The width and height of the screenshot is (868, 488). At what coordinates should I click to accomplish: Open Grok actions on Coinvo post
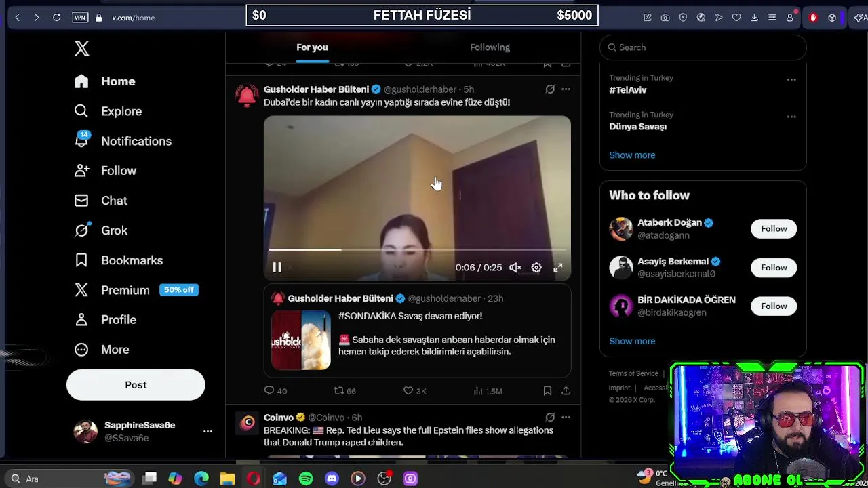coord(550,418)
